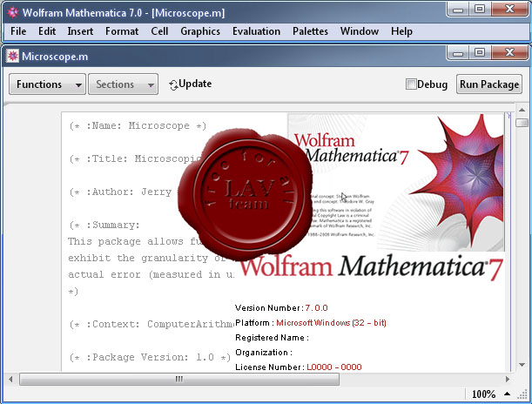Open the Format menu

(122, 31)
